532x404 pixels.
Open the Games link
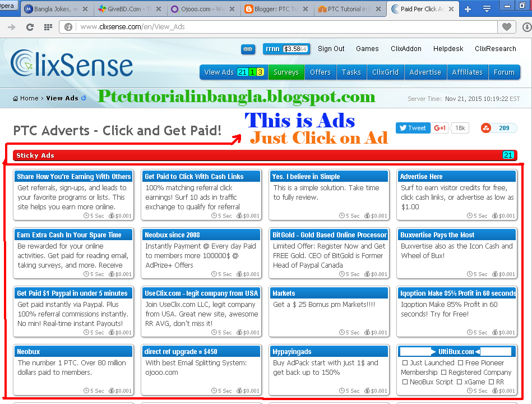[367, 49]
